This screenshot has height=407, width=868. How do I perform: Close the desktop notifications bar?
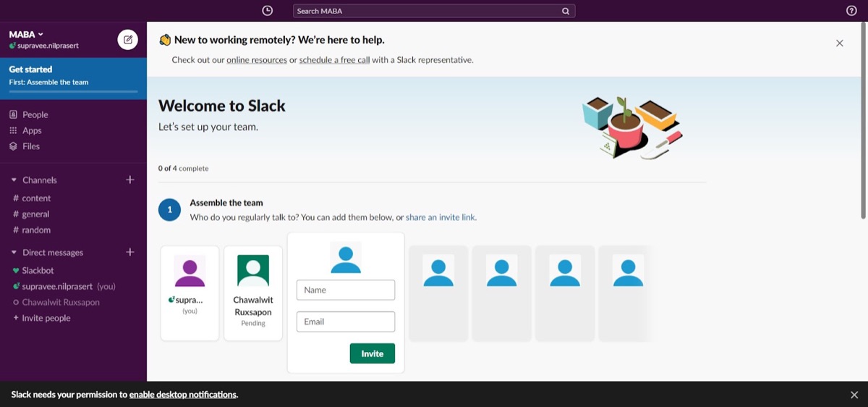pyautogui.click(x=854, y=395)
